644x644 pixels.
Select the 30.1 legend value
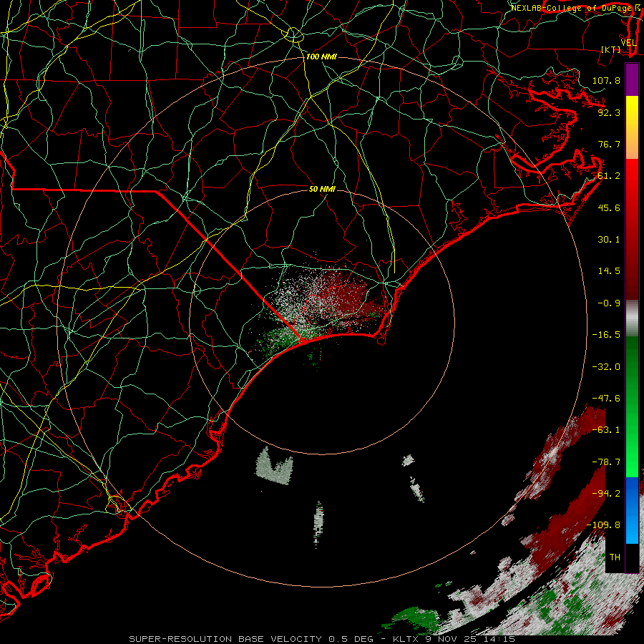[x=609, y=240]
